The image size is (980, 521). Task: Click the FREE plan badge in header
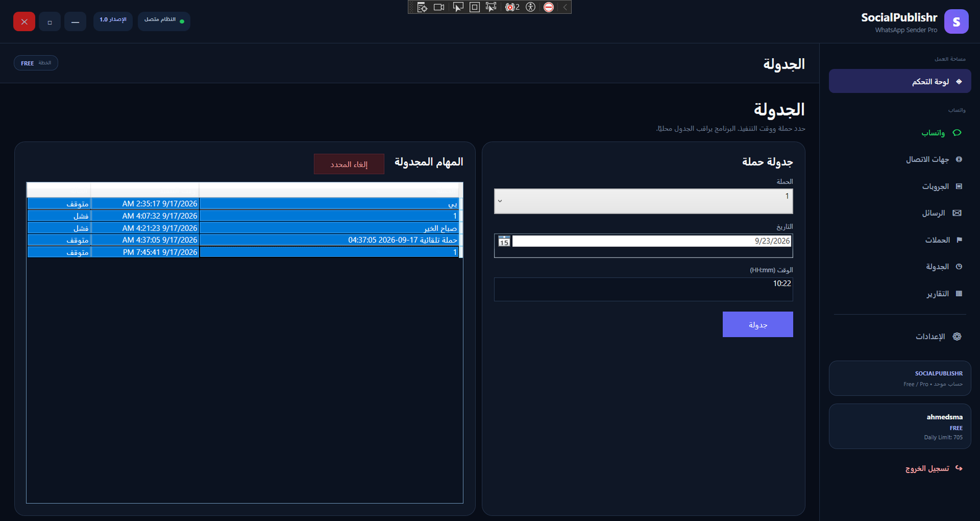[x=36, y=63]
